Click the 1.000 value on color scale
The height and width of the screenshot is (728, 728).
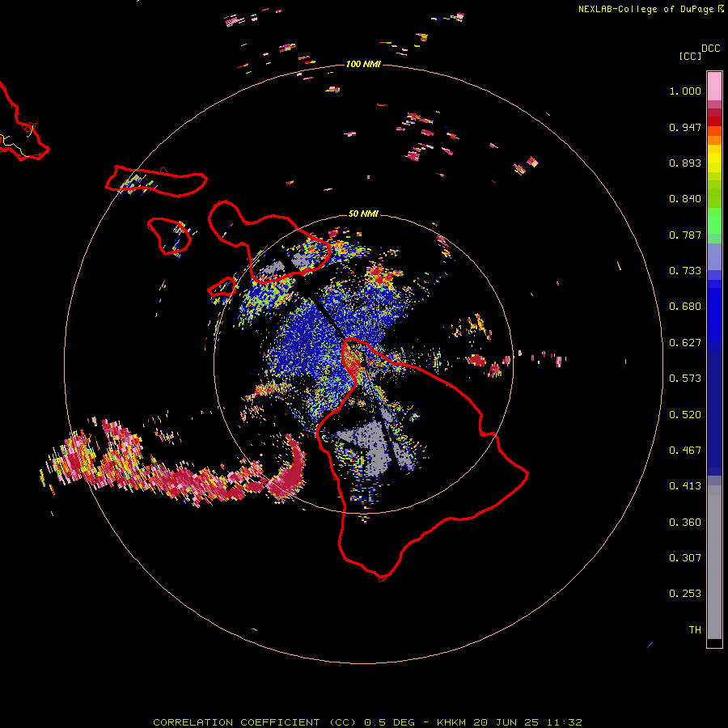pyautogui.click(x=685, y=91)
